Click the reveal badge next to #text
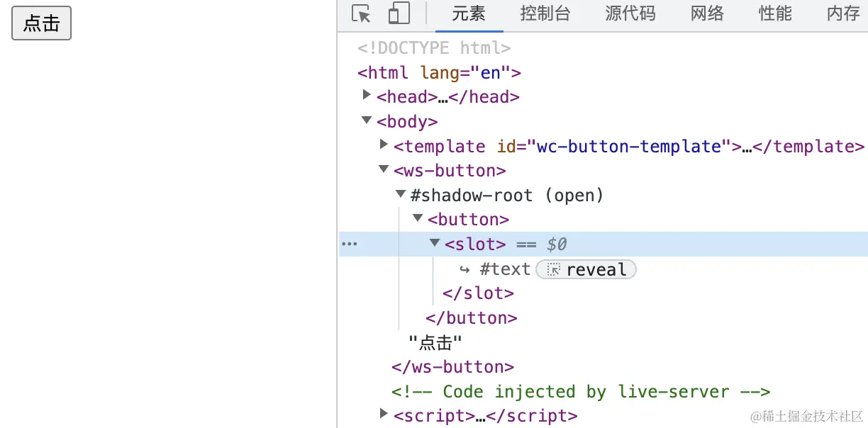The width and height of the screenshot is (868, 428). coord(586,269)
